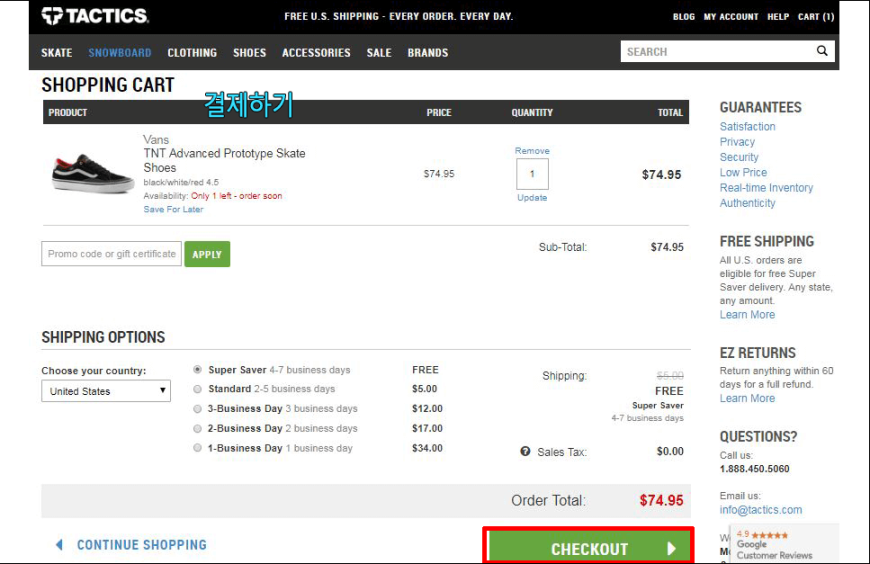Click the Sales Tax $0.00 value
Screen dimensions: 870x564
click(670, 451)
